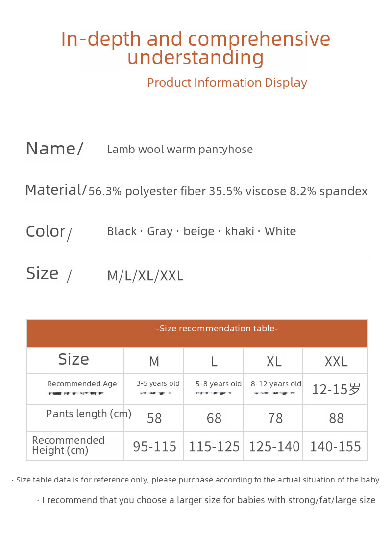Click the 'Black' color option text
This screenshot has height=533, width=392.
point(122,231)
